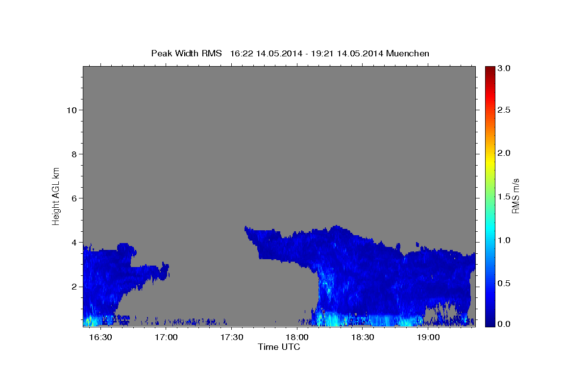Click the height tick label 8
Viewport: 588px width, 392px height.
click(73, 154)
